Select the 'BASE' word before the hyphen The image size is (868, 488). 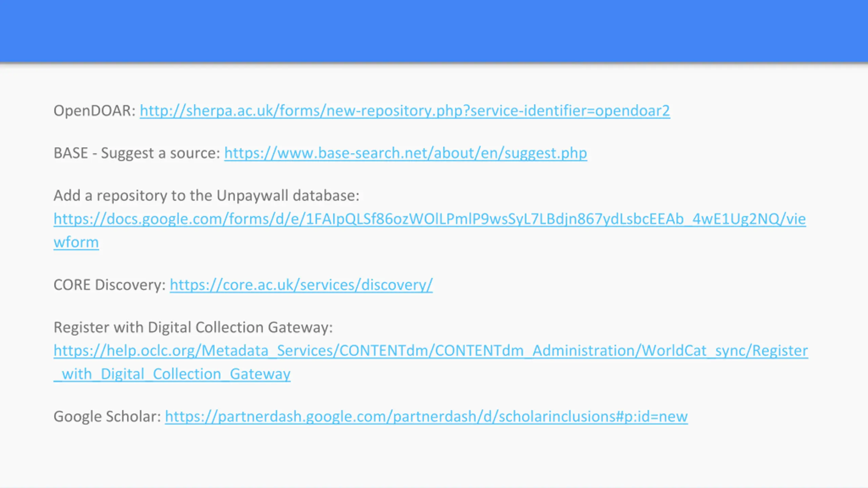coord(71,153)
